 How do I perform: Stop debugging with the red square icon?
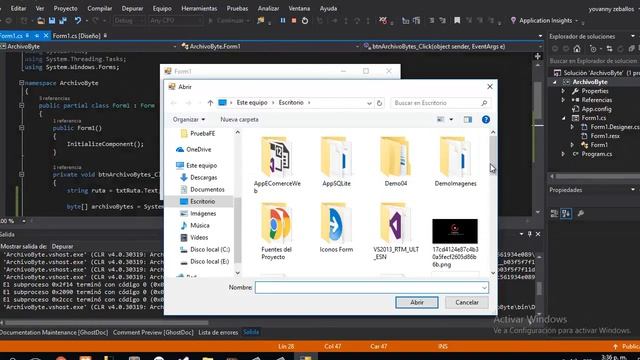tap(294, 20)
